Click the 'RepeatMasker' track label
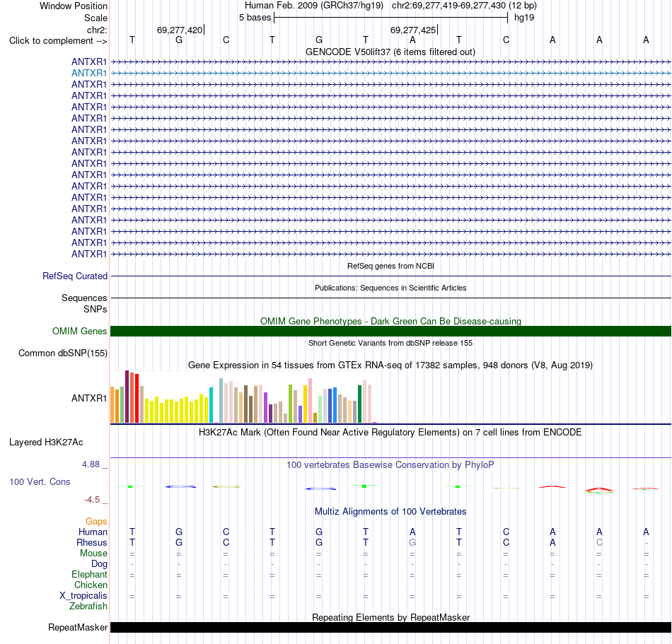 coord(78,628)
